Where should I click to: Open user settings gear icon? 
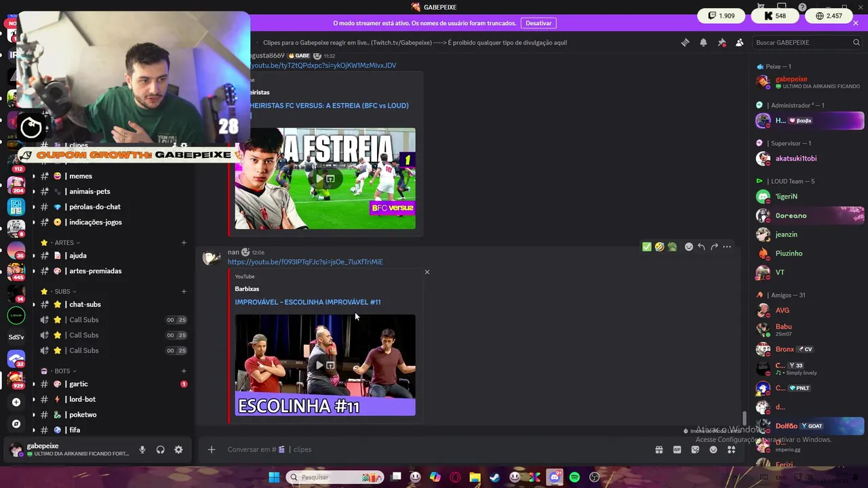click(178, 449)
